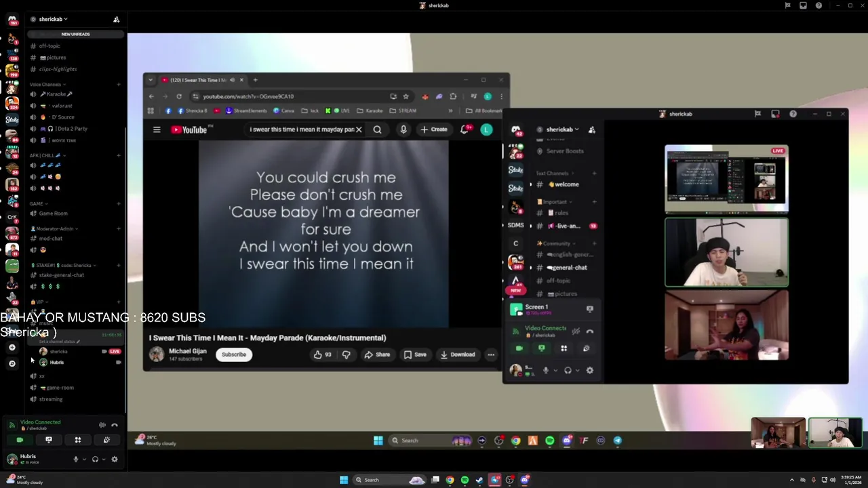
Task: Select rightmost bottom-right webcam thumbnail
Action: pos(835,434)
